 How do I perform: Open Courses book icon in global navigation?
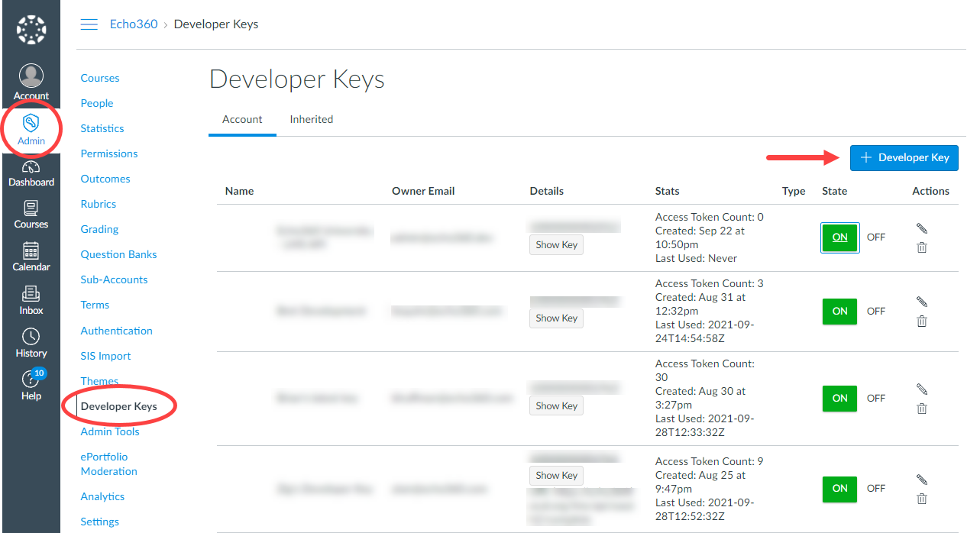[31, 208]
